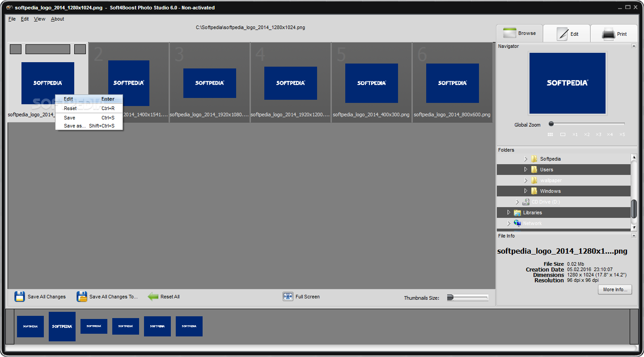
Task: Click the filmstrip's left scroll button
Action: pyautogui.click(x=9, y=327)
